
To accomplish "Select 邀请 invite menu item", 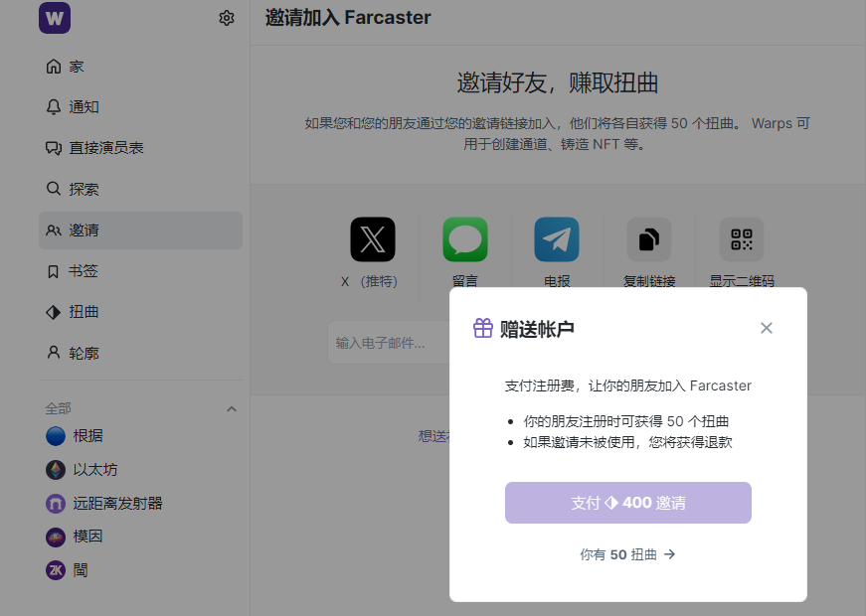I will pyautogui.click(x=140, y=231).
